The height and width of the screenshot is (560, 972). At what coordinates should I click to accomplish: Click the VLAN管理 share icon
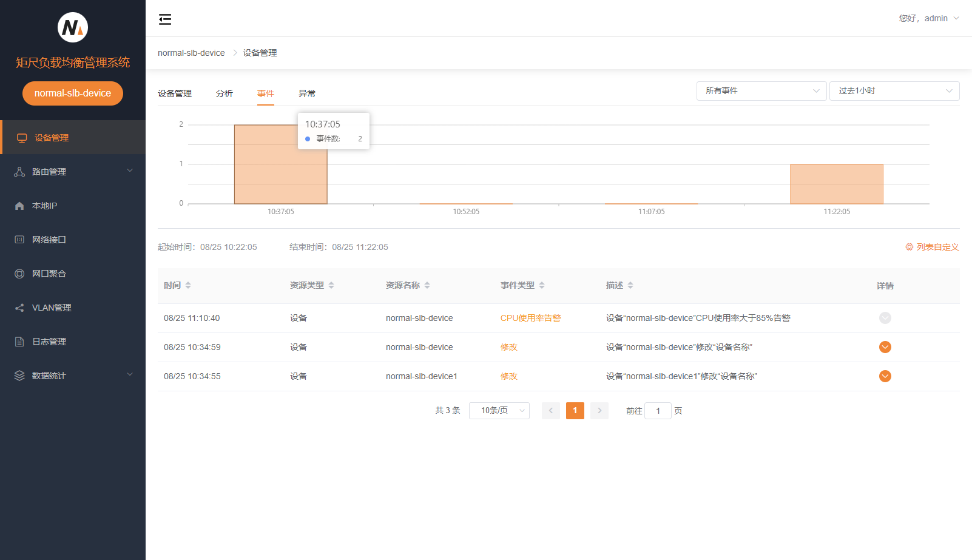coord(19,308)
